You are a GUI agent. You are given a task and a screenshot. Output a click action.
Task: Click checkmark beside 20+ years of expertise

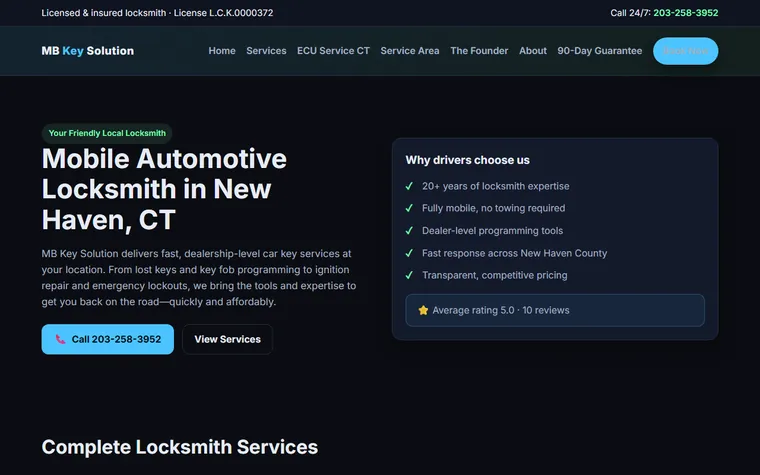tap(409, 186)
